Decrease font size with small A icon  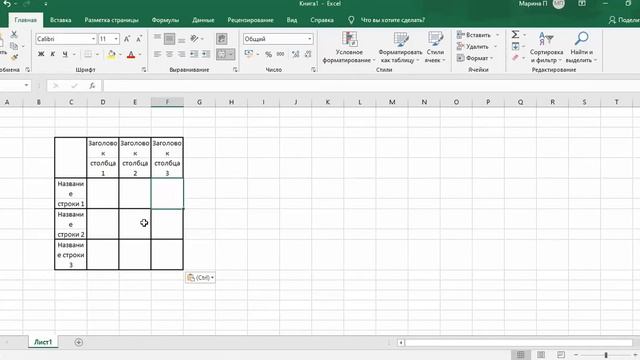139,39
